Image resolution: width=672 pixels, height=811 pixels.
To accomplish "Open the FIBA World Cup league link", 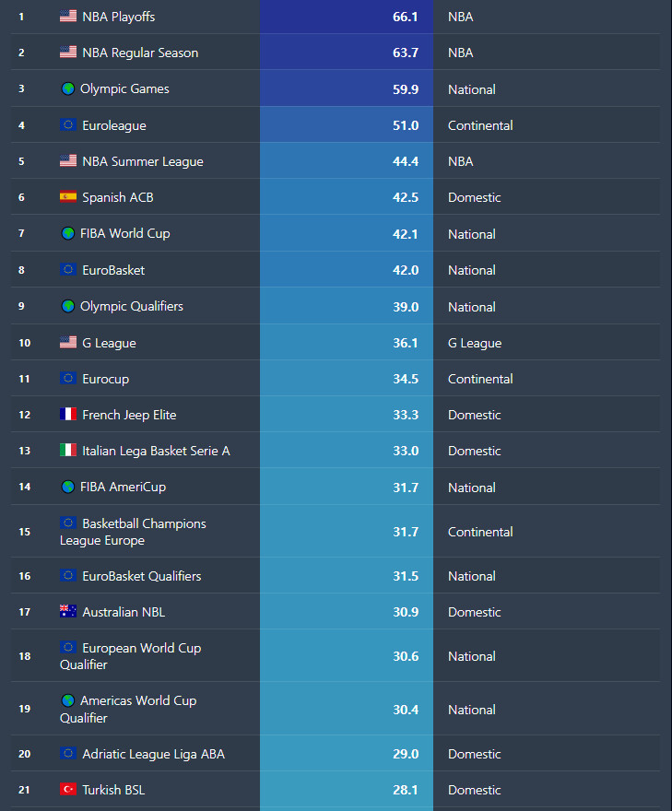I will click(124, 233).
